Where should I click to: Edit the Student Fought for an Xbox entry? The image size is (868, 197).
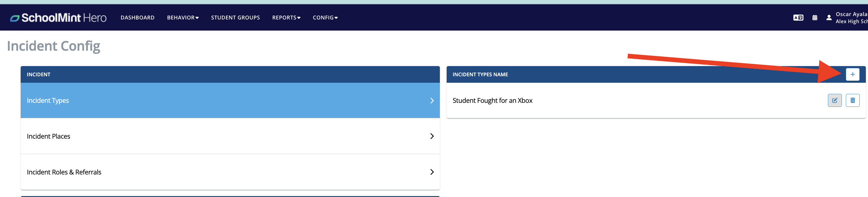834,100
